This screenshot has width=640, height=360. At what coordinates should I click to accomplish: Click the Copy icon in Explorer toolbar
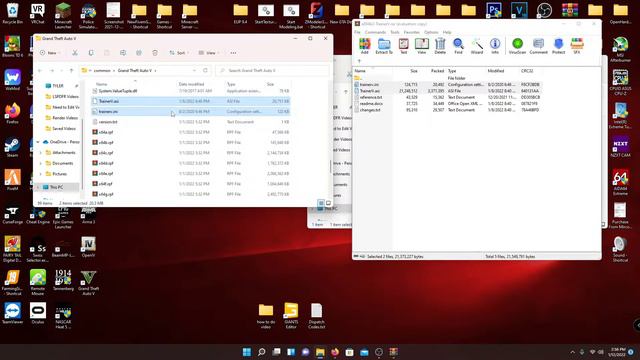click(91, 53)
